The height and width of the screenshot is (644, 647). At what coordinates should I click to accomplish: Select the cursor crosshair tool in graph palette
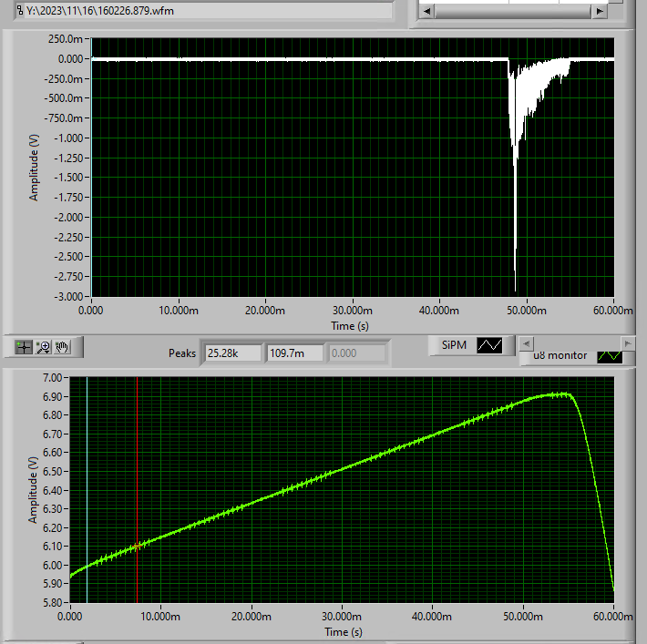(x=24, y=347)
